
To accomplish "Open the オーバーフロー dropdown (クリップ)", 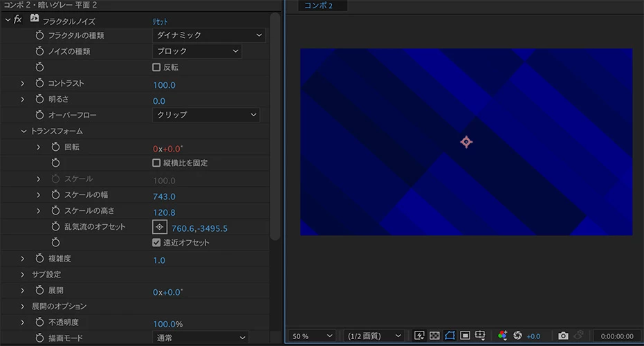I will pos(206,115).
